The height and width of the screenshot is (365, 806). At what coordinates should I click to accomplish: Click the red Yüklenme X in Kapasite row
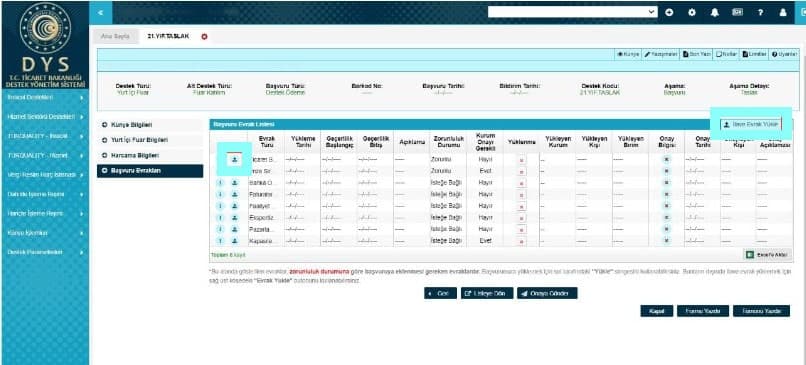(522, 242)
